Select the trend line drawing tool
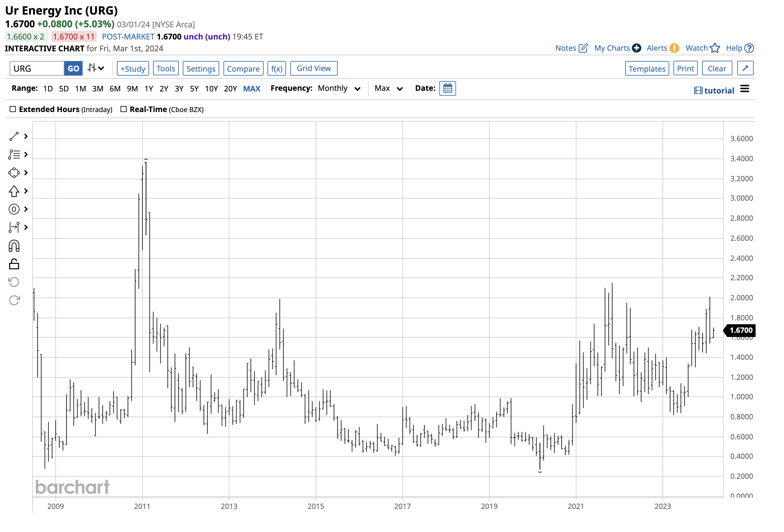 coord(14,136)
